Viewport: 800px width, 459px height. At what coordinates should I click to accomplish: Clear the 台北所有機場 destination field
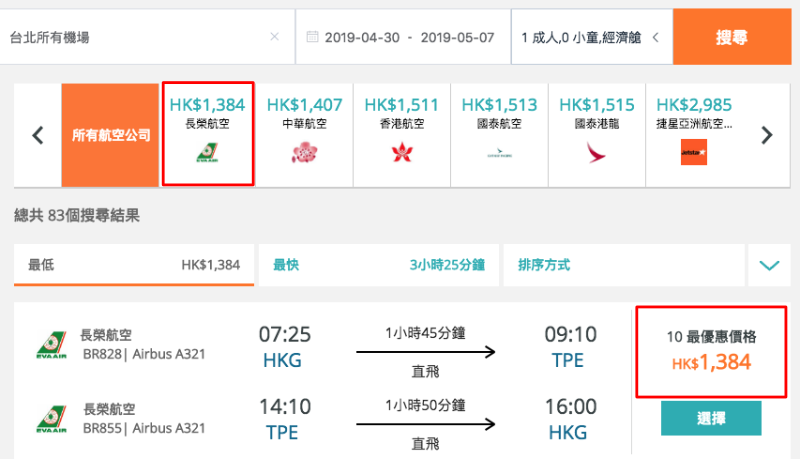274,37
